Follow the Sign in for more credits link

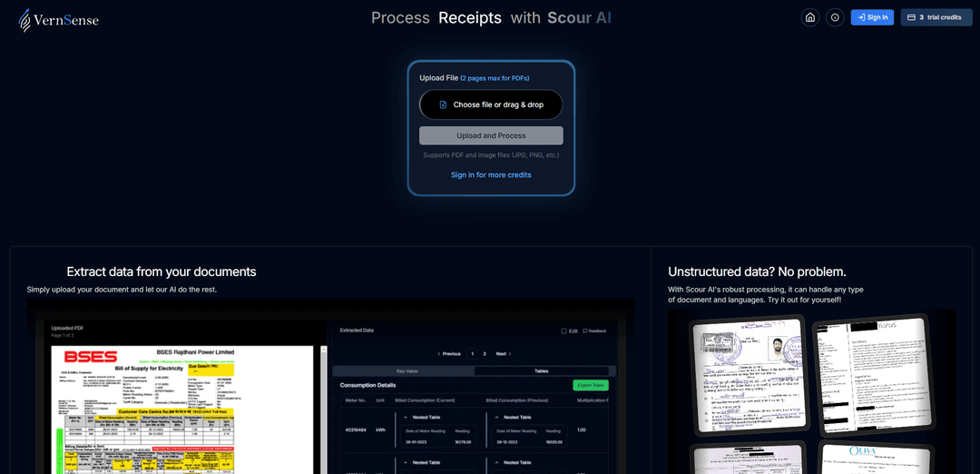point(491,175)
